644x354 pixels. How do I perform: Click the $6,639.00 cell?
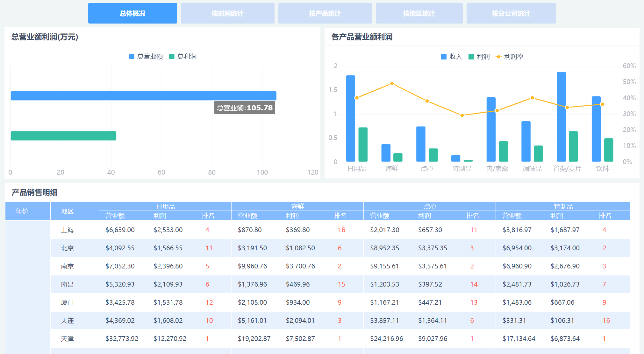pos(120,230)
